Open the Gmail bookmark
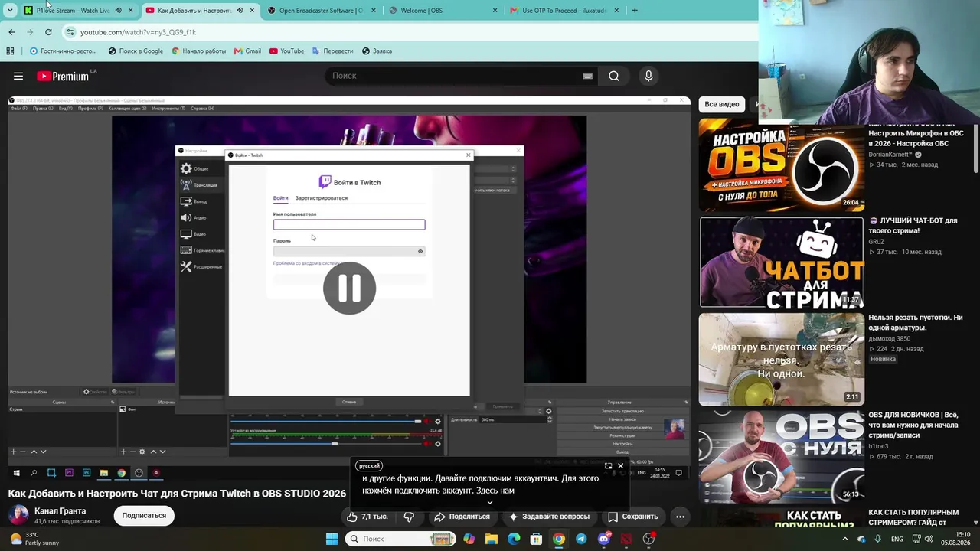Screen dimensions: 980x551 [x=247, y=51]
